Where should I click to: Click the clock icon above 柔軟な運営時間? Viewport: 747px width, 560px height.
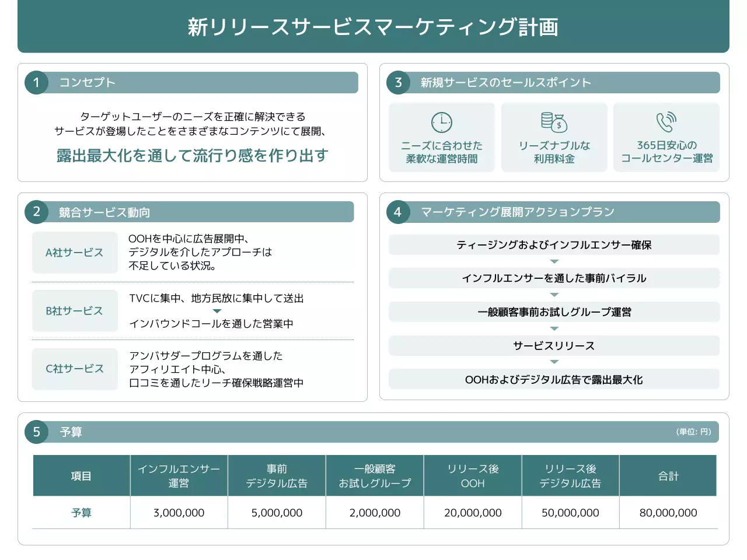[x=442, y=123]
